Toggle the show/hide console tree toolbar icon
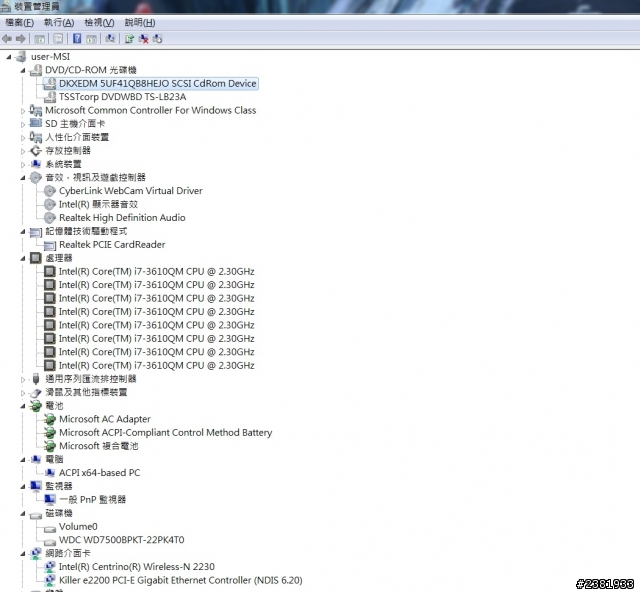Image resolution: width=640 pixels, height=592 pixels. [x=40, y=39]
